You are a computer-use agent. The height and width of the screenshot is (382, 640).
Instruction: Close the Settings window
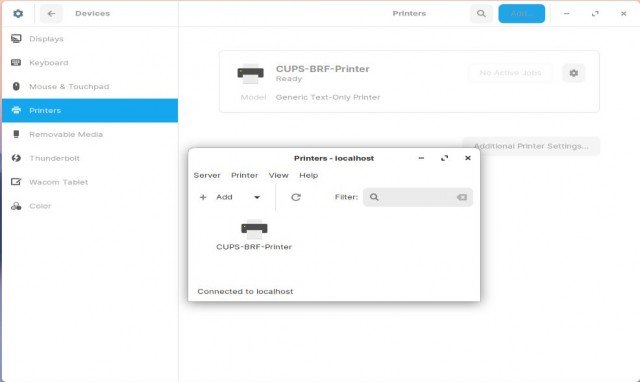pos(623,13)
